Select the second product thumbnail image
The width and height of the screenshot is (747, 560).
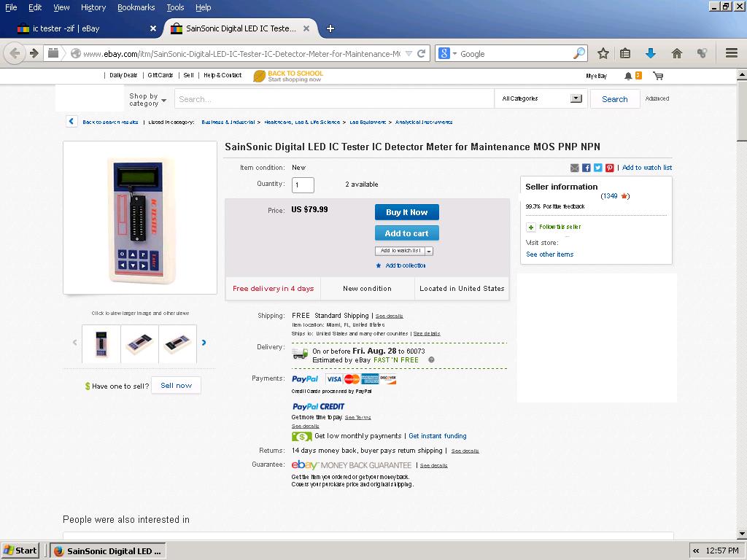[139, 344]
